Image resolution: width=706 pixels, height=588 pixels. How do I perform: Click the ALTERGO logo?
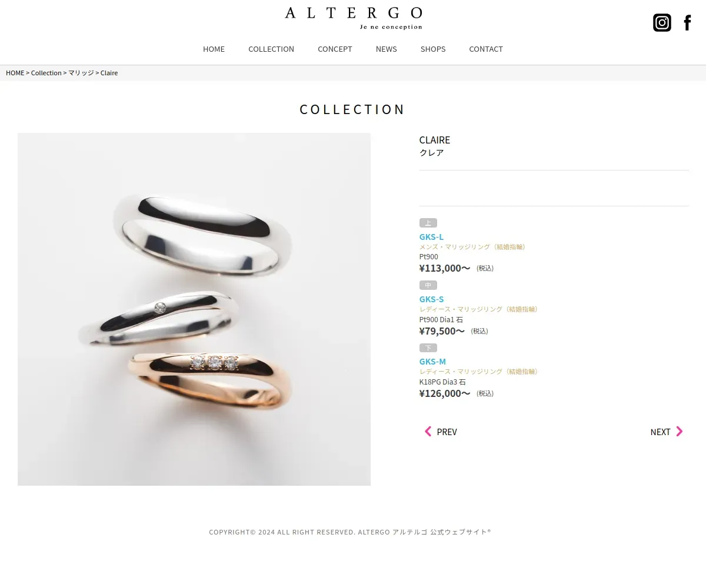click(x=354, y=18)
